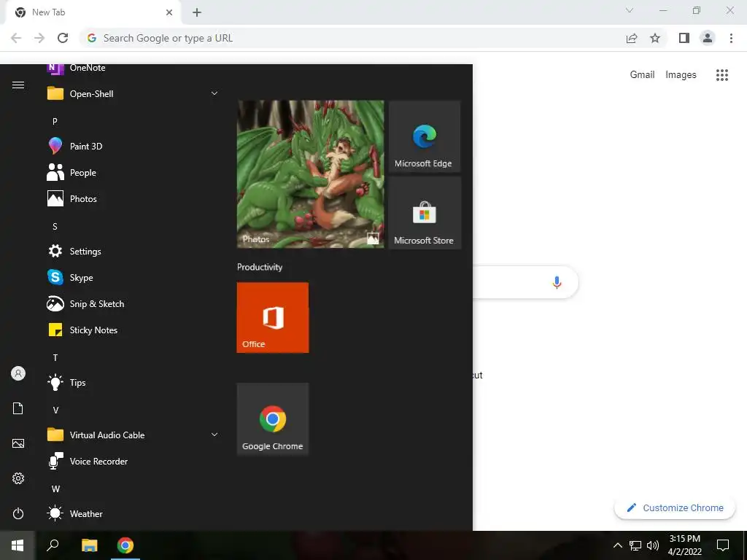The image size is (747, 560).
Task: Open Settings gear in the Start sidebar
Action: tap(18, 478)
